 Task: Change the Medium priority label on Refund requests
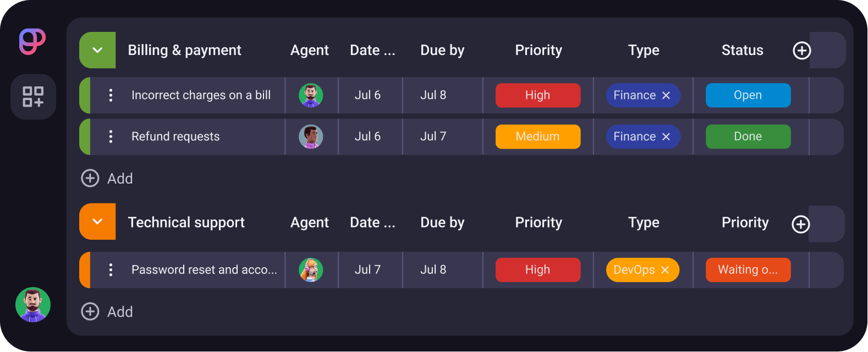pos(538,136)
